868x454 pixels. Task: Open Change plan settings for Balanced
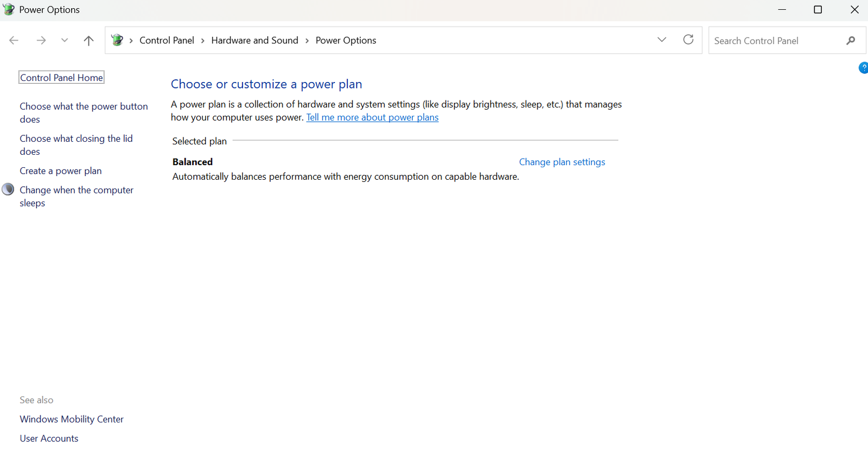pyautogui.click(x=561, y=162)
